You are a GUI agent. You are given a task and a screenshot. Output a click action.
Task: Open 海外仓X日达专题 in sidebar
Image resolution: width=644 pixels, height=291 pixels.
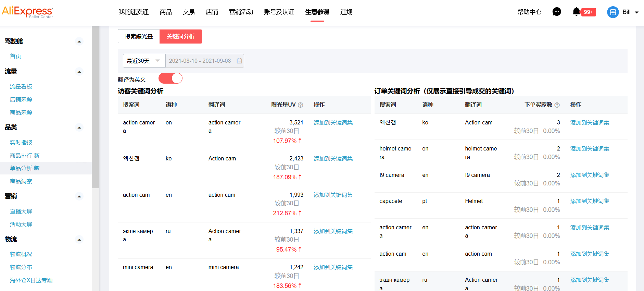point(31,280)
